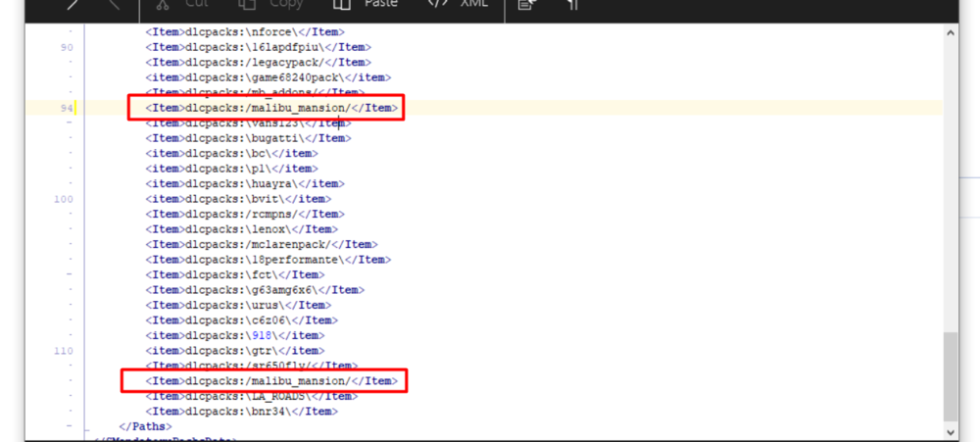980x442 pixels.
Task: Click the line 100 number in the gutter
Action: [x=64, y=199]
